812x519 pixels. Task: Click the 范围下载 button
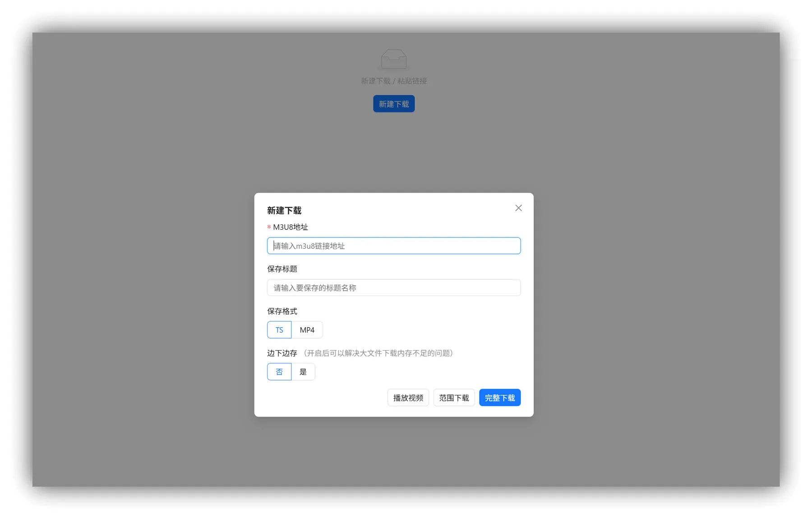click(x=454, y=398)
